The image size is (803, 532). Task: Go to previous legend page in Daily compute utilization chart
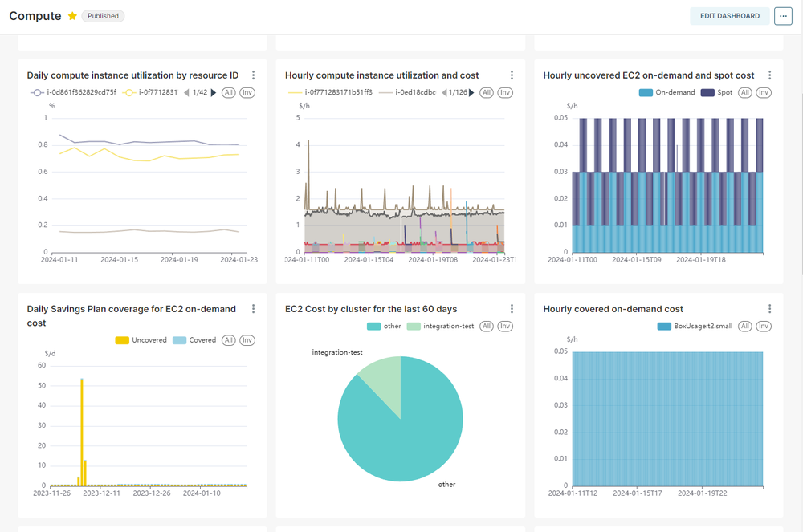click(x=186, y=92)
